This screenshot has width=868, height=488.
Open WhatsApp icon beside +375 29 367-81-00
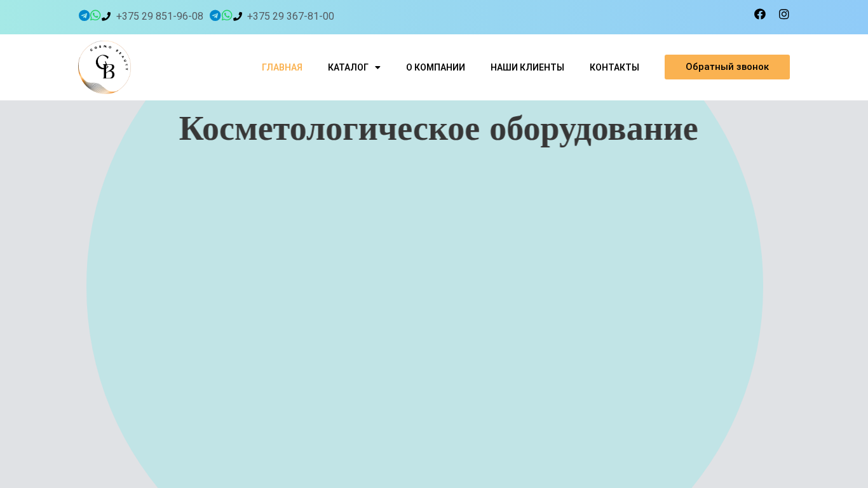(227, 15)
